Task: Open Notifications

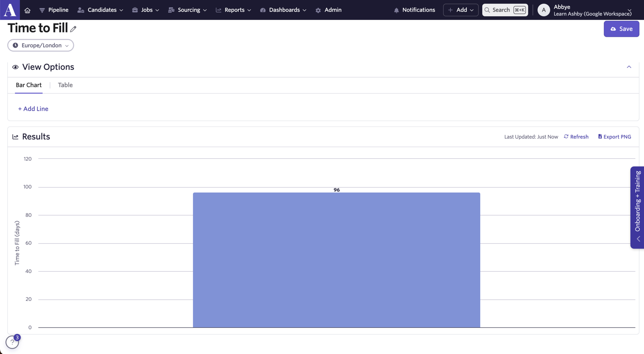Action: click(x=414, y=10)
